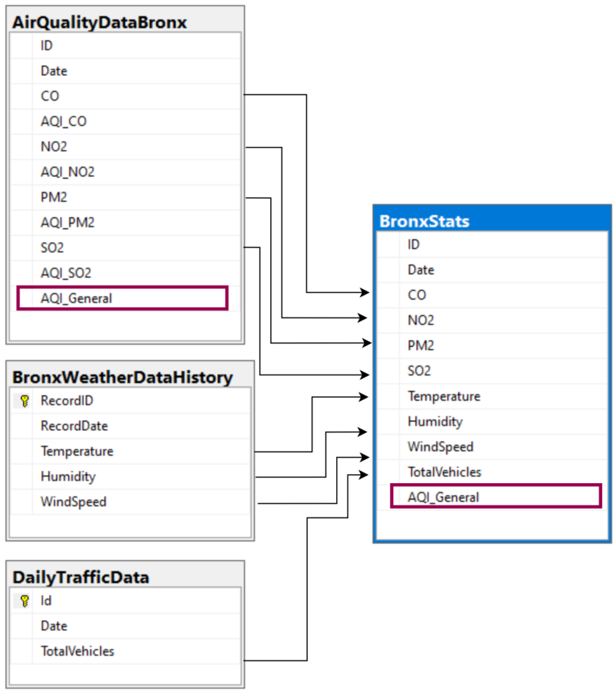616x693 pixels.
Task: Select Humidity column in BronxStats
Action: [435, 421]
